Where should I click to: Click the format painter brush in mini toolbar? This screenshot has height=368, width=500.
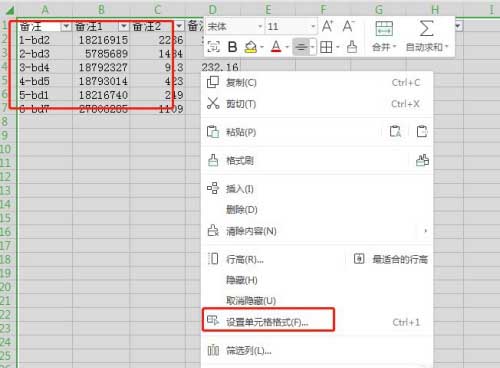(352, 47)
